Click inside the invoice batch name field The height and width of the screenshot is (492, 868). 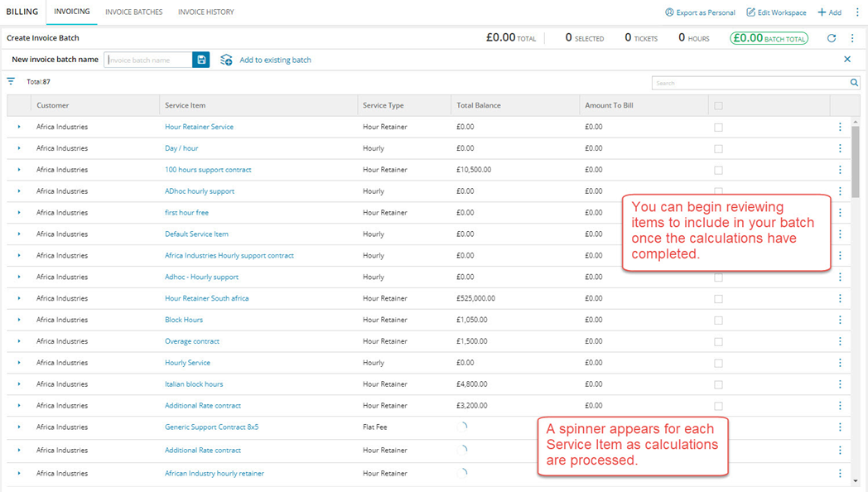coord(149,60)
